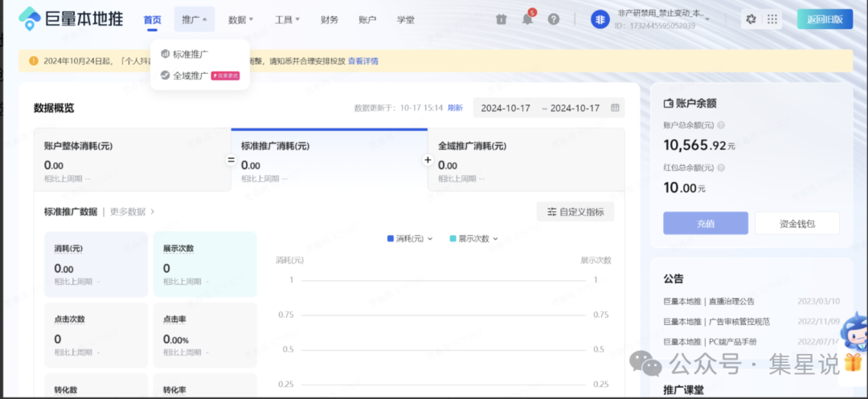
Task: Click account ID 1732445595052039
Action: (x=654, y=26)
